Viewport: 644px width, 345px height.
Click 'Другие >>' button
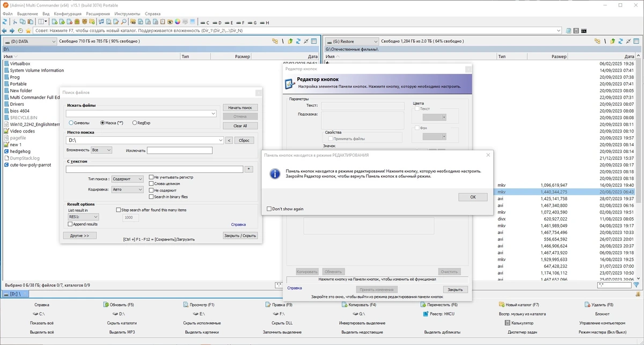coord(80,235)
